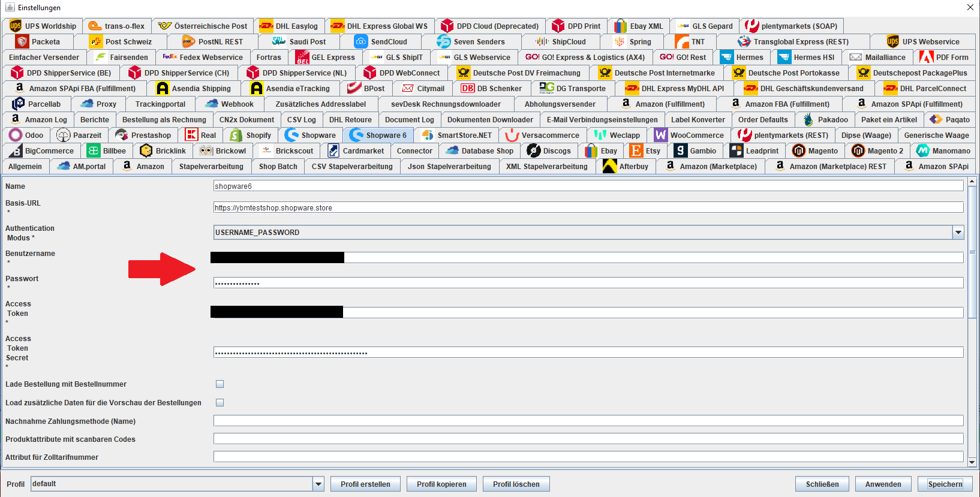Open the CSV Log tab
Screen dimensions: 980x497
tap(301, 119)
